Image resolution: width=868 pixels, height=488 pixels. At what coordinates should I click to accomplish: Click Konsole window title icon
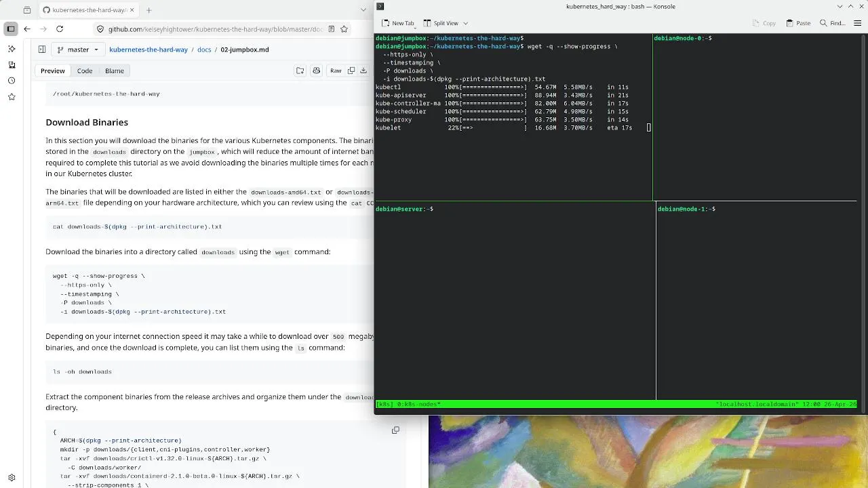[x=380, y=6]
